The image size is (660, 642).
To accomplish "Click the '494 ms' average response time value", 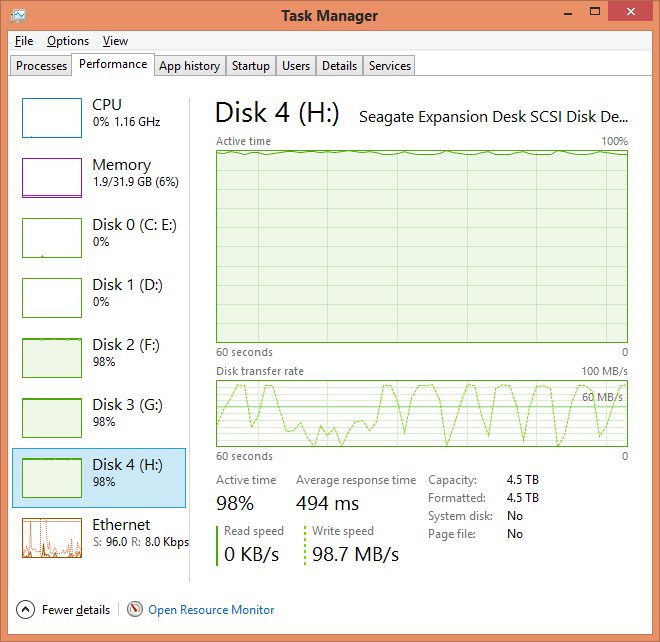I will click(327, 503).
